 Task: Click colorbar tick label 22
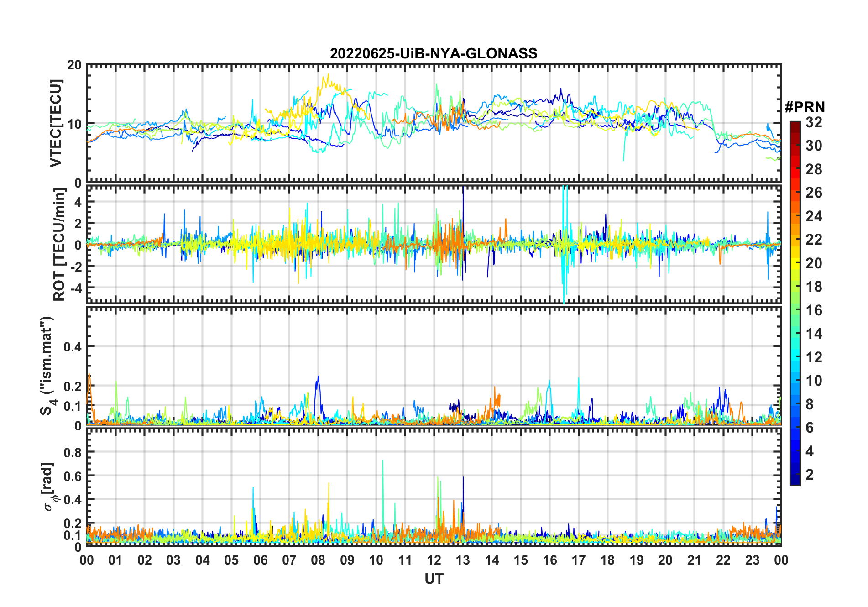click(814, 240)
